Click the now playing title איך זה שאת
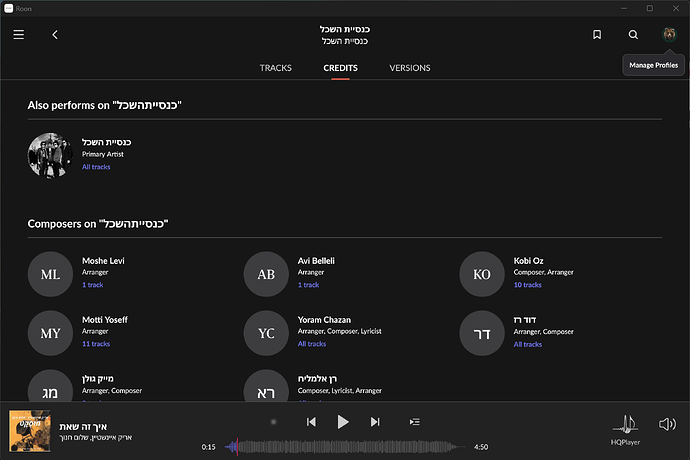Screen dimensions: 690x460 [x=83, y=427]
